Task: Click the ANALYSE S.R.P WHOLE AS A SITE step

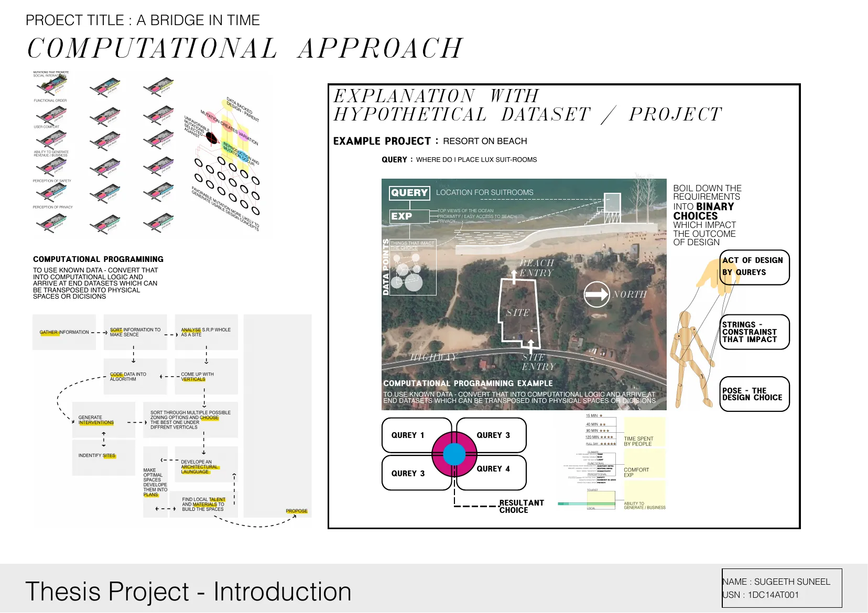Action: point(206,332)
